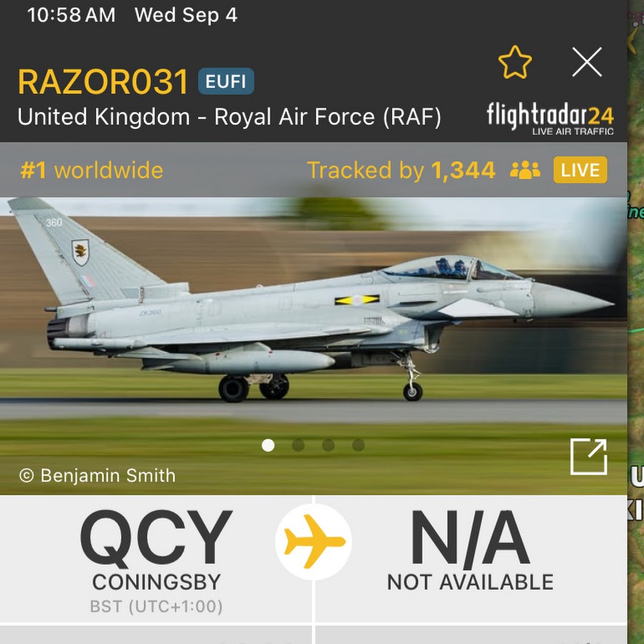
Task: Tap the map strip beside the panel
Action: click(x=636, y=322)
